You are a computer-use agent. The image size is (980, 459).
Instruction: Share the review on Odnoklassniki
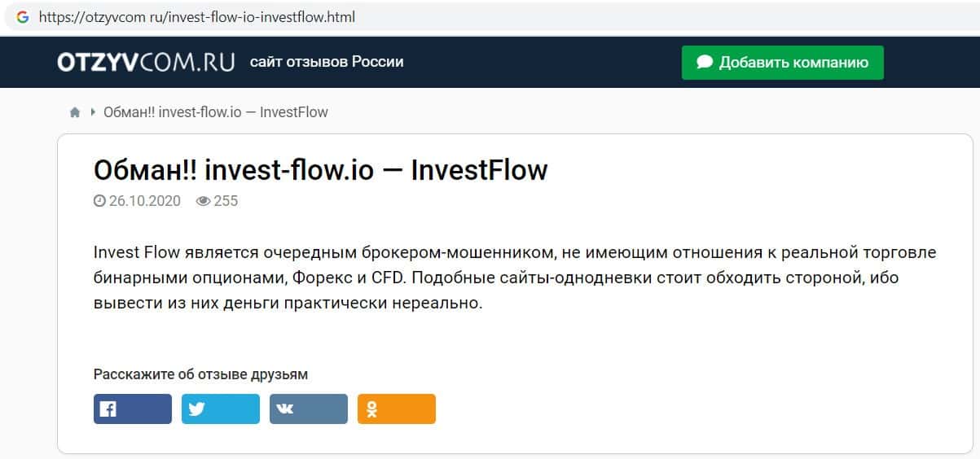(397, 409)
